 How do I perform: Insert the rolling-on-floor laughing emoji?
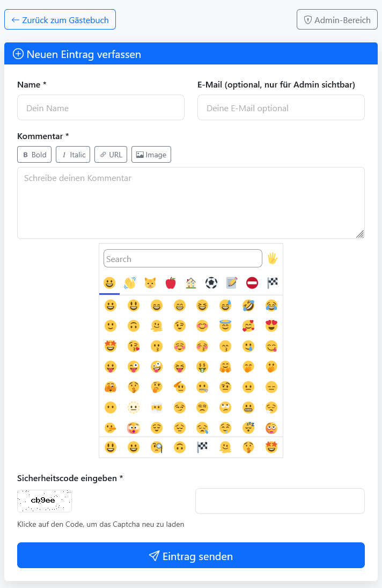click(x=248, y=306)
